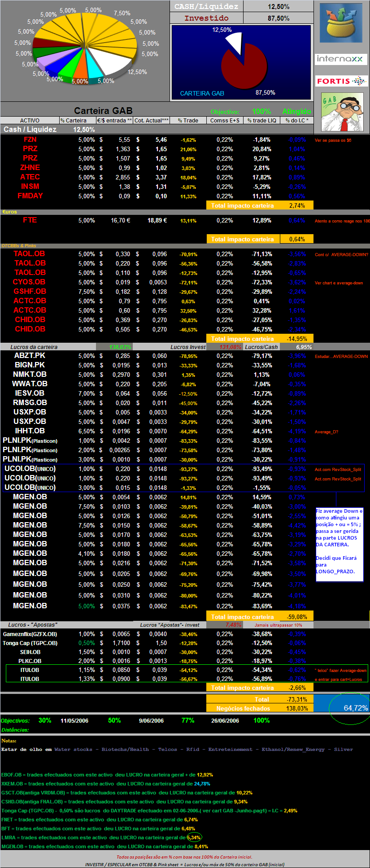
Task: Click the % do I.C * column header
Action: (x=297, y=120)
